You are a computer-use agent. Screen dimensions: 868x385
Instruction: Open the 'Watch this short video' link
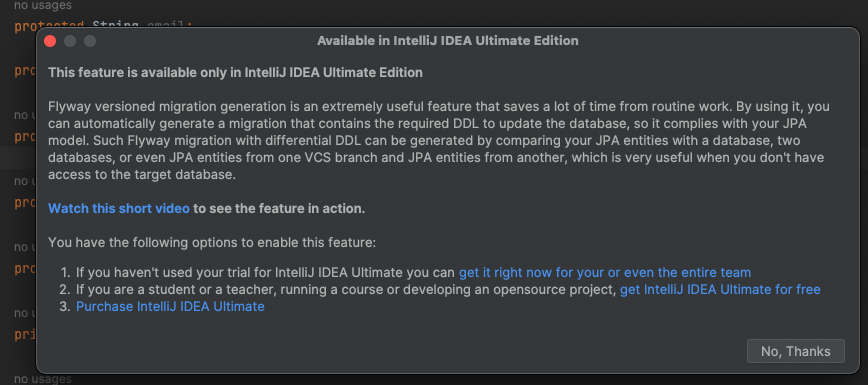[x=119, y=209]
